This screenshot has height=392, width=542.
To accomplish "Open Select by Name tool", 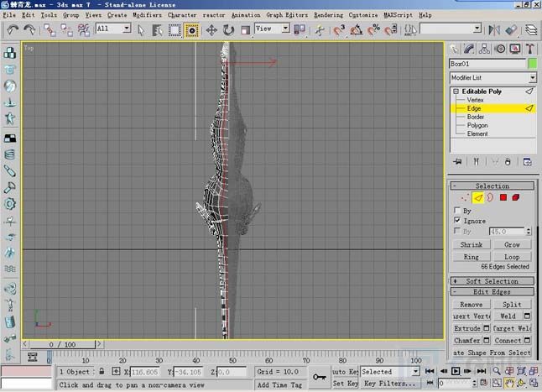I will point(158,30).
